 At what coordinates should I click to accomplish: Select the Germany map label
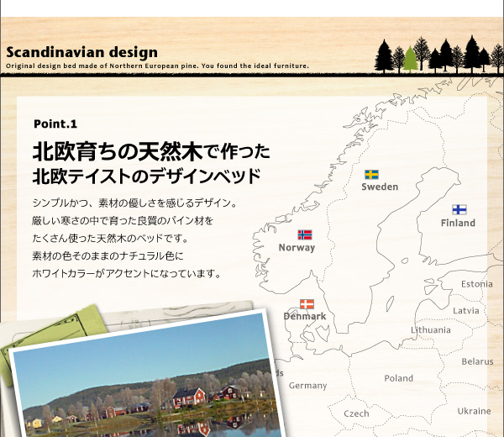click(307, 386)
